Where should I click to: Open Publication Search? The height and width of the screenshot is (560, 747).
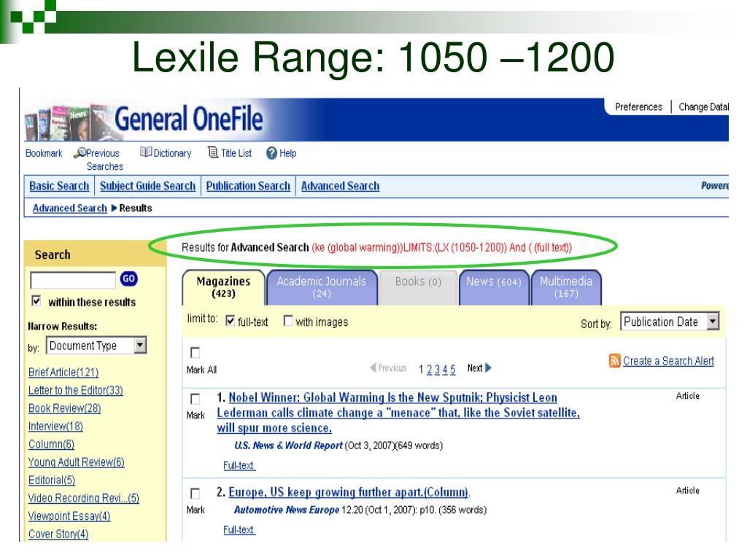pos(248,186)
